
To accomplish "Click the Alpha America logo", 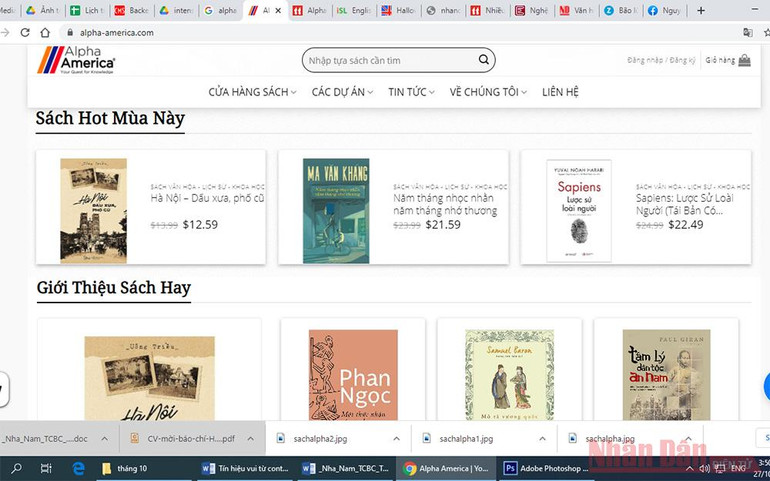I will pyautogui.click(x=77, y=60).
